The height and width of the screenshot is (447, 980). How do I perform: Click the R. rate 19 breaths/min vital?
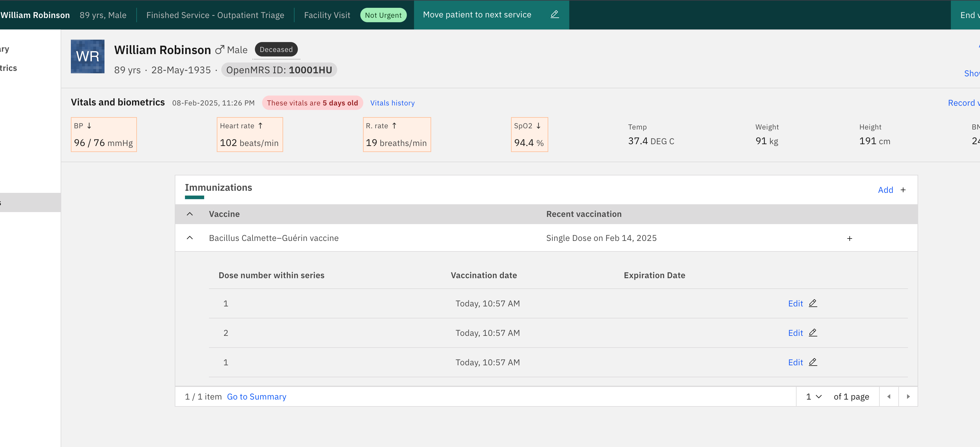pos(397,134)
